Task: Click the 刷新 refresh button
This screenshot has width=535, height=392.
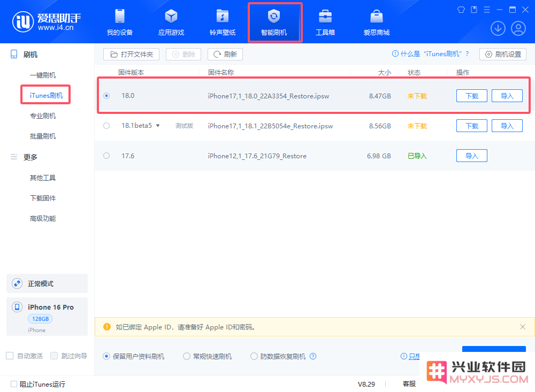Action: pos(225,54)
